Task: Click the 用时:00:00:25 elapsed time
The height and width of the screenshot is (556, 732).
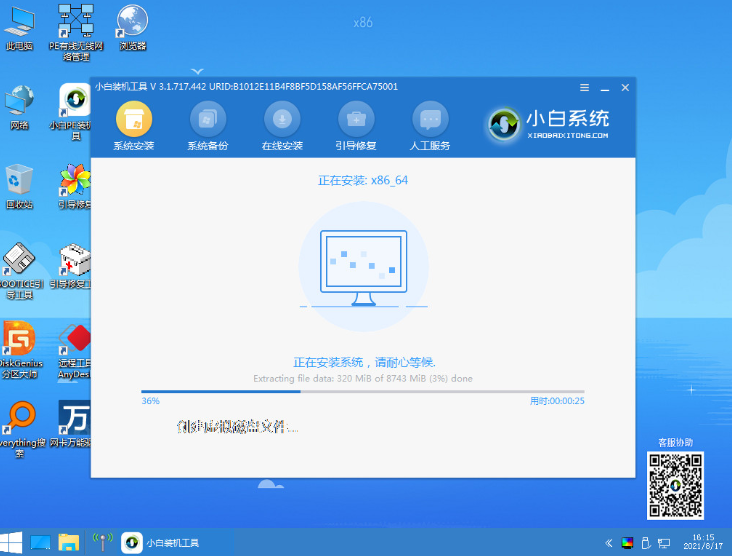Action: [x=557, y=401]
